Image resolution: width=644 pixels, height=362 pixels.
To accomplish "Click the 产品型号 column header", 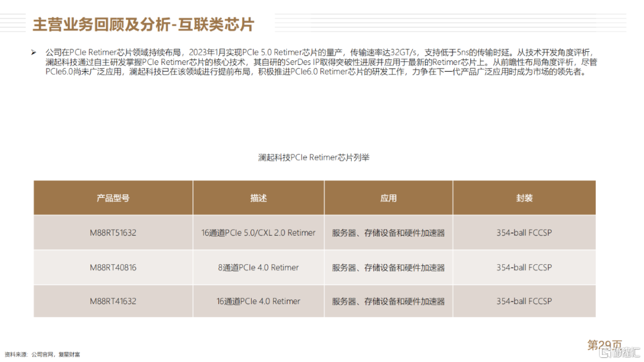I will tap(113, 198).
